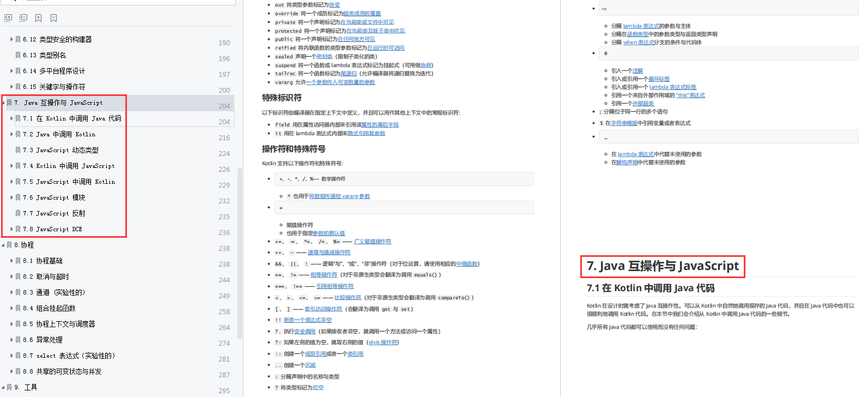
Task: Click the 操作符和特殊符号 heading
Action: (294, 149)
